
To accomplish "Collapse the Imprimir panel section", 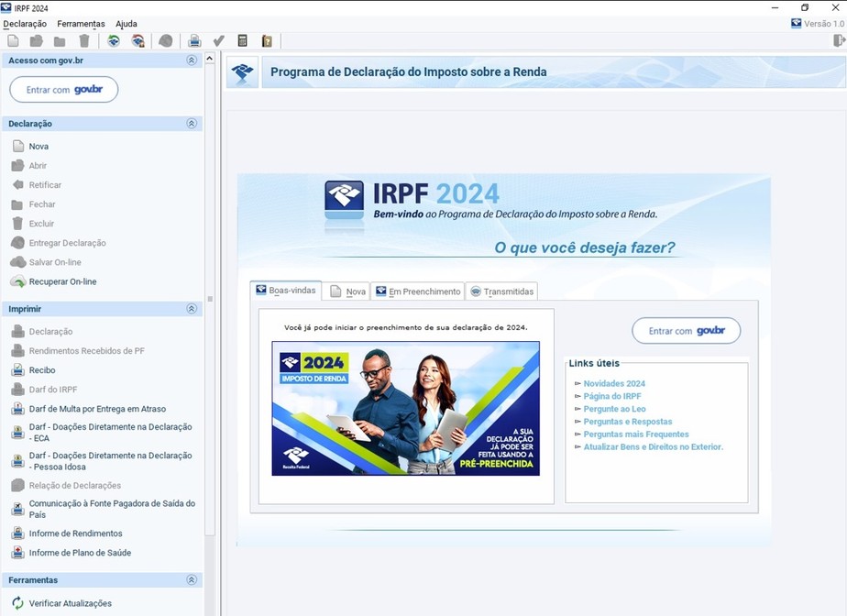I will pyautogui.click(x=192, y=309).
